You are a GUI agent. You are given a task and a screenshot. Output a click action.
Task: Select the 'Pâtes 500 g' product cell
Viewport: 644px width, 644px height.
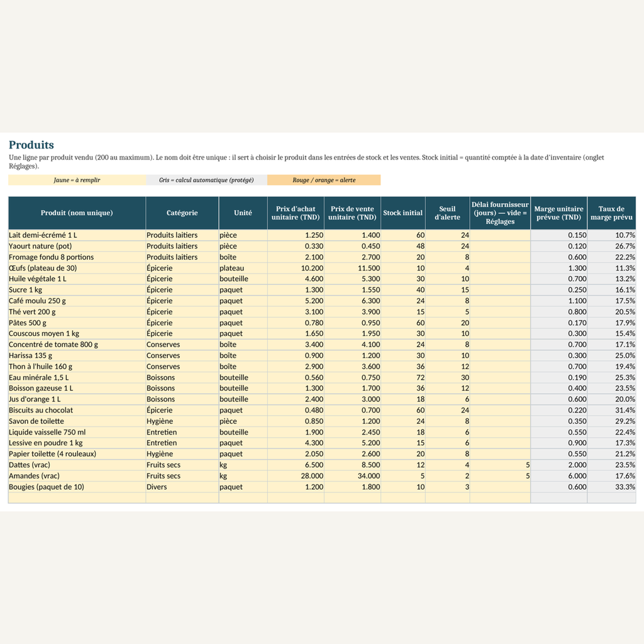tap(77, 323)
